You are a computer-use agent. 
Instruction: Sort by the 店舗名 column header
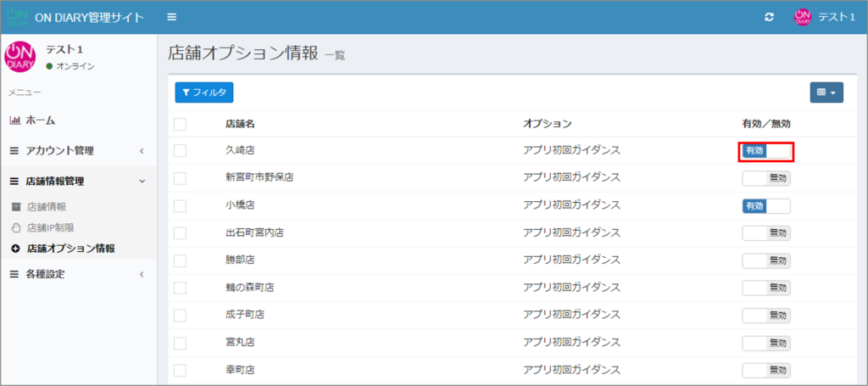pyautogui.click(x=240, y=124)
